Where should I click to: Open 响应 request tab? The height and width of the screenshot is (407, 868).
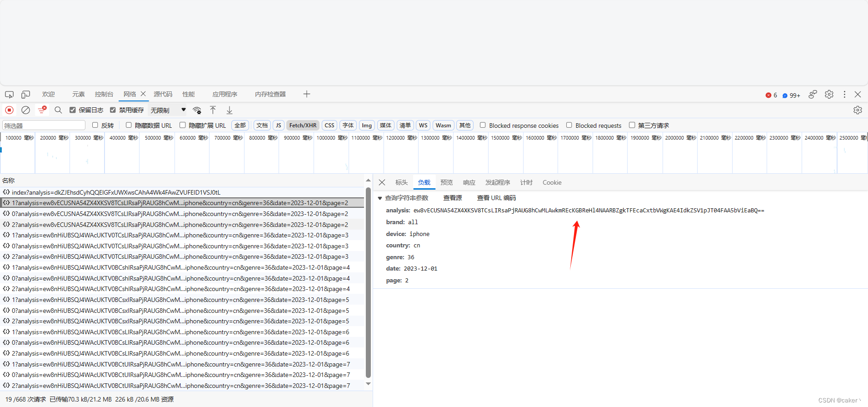coord(469,182)
